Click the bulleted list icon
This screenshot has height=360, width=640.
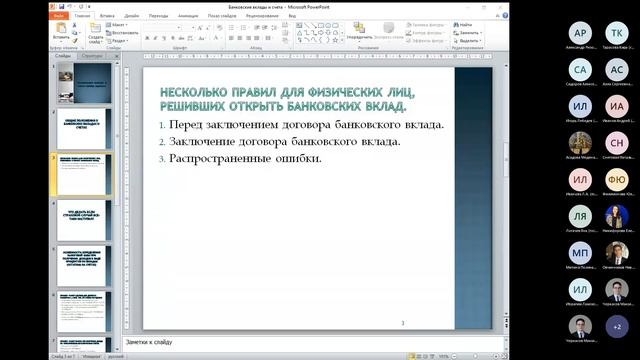pos(231,28)
